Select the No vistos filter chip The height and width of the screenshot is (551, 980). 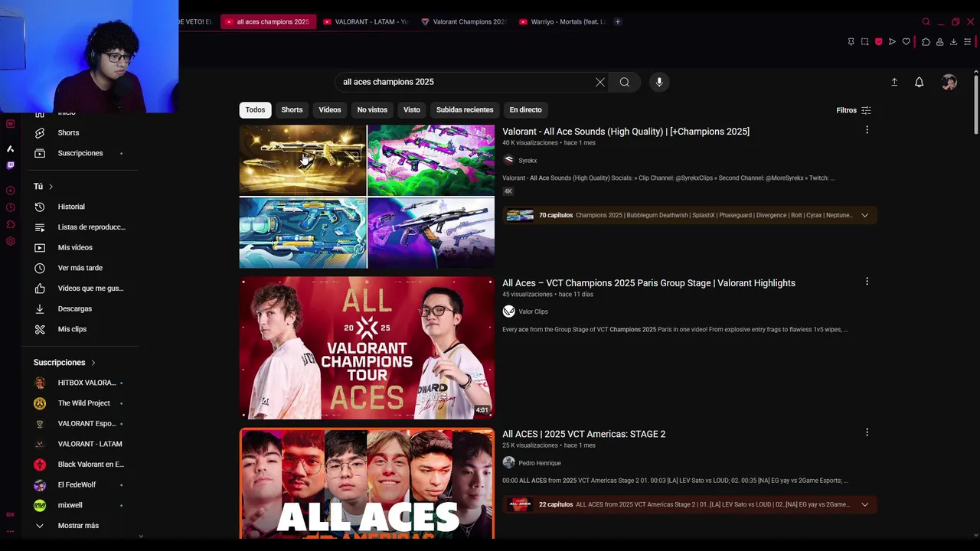372,109
